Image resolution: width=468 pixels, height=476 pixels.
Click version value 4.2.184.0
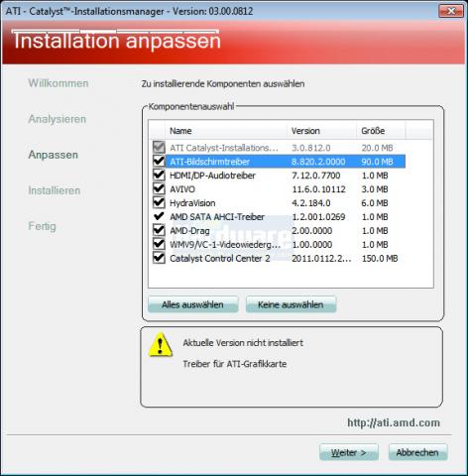(x=311, y=203)
